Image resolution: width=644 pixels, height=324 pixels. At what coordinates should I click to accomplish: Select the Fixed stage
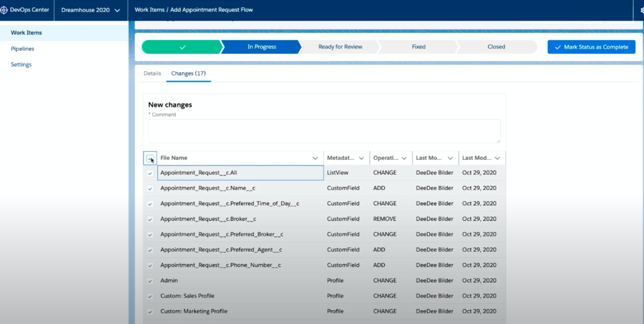(x=418, y=47)
